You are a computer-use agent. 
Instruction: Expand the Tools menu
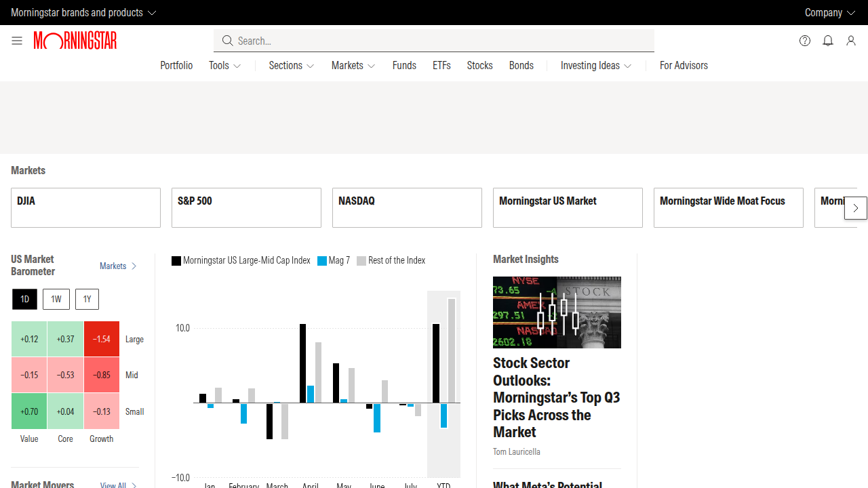225,66
